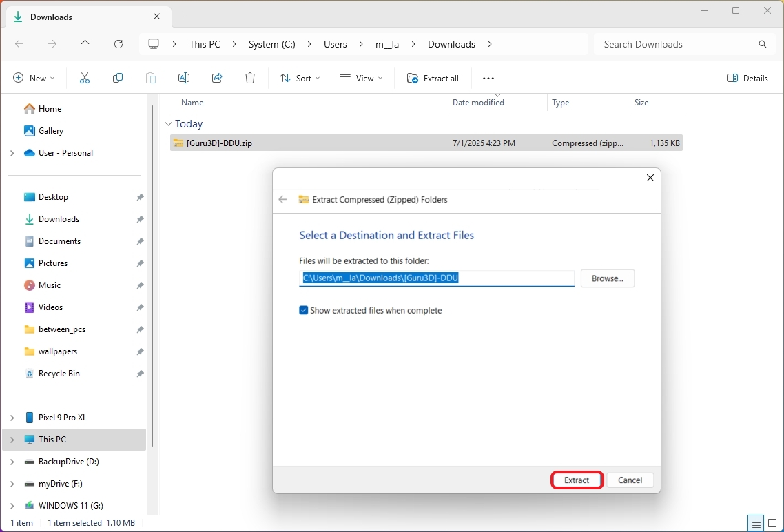Click the Paste clipboard icon
The image size is (784, 532).
(150, 78)
